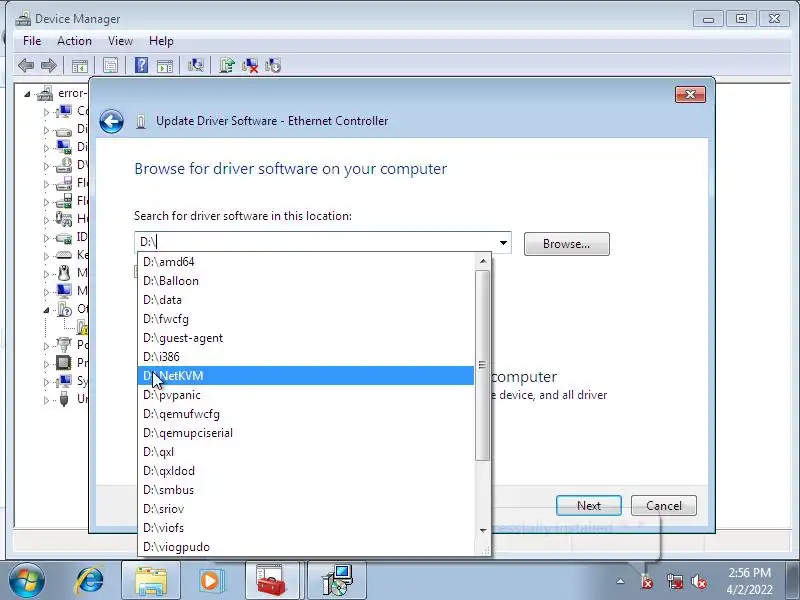Click the Next button
Viewport: 800px width, 600px height.
[x=589, y=506]
